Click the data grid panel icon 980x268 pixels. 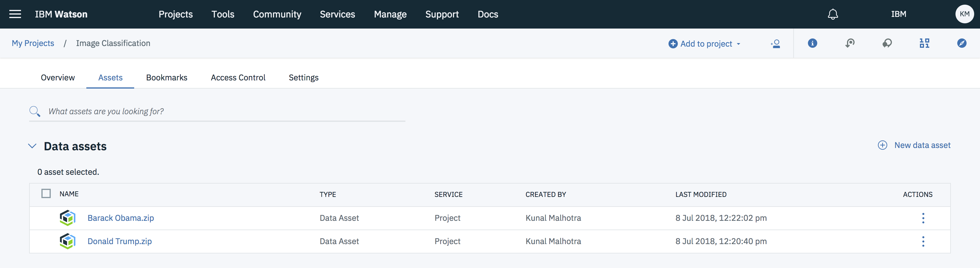(x=924, y=43)
